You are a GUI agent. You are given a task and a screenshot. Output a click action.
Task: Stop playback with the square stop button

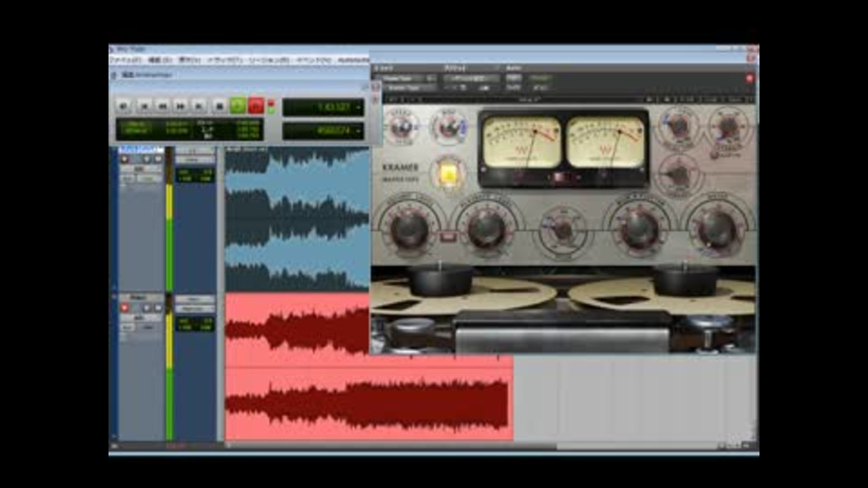pos(219,105)
